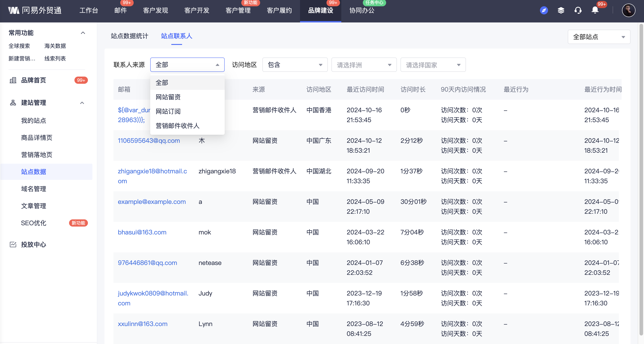This screenshot has width=644, height=344.
Task: Choose 营销邮件收件人 in dropdown list
Action: pos(178,126)
